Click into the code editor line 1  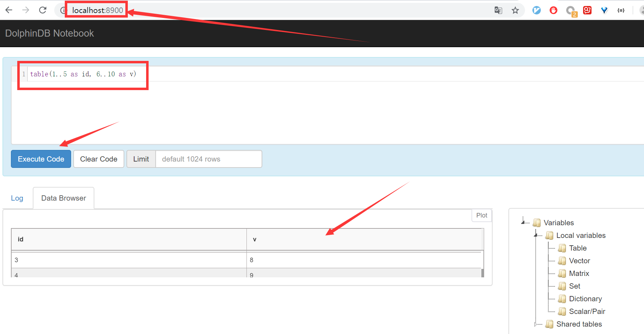click(x=83, y=74)
